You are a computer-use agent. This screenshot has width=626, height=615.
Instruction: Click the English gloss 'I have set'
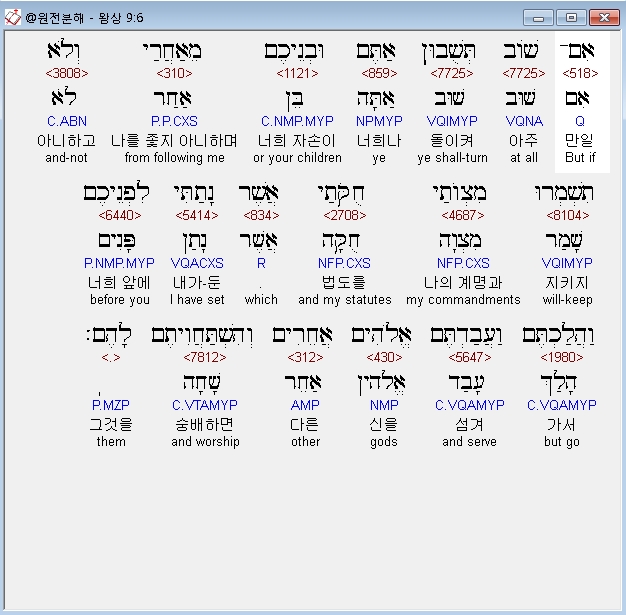tap(197, 300)
